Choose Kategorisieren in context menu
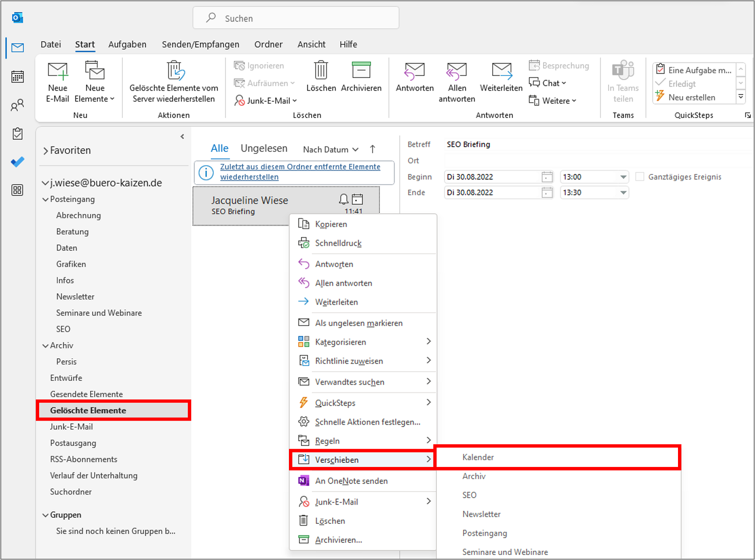The height and width of the screenshot is (560, 755). click(x=363, y=342)
